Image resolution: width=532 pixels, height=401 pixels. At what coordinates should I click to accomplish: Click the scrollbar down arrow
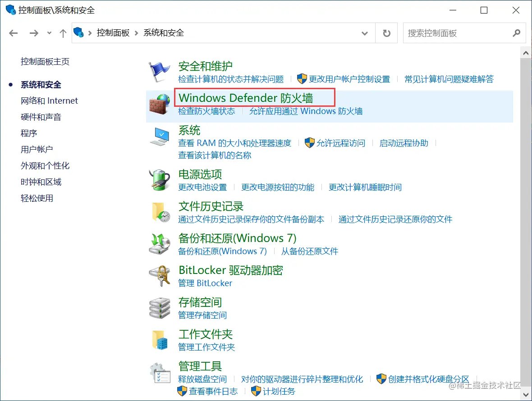(x=526, y=395)
